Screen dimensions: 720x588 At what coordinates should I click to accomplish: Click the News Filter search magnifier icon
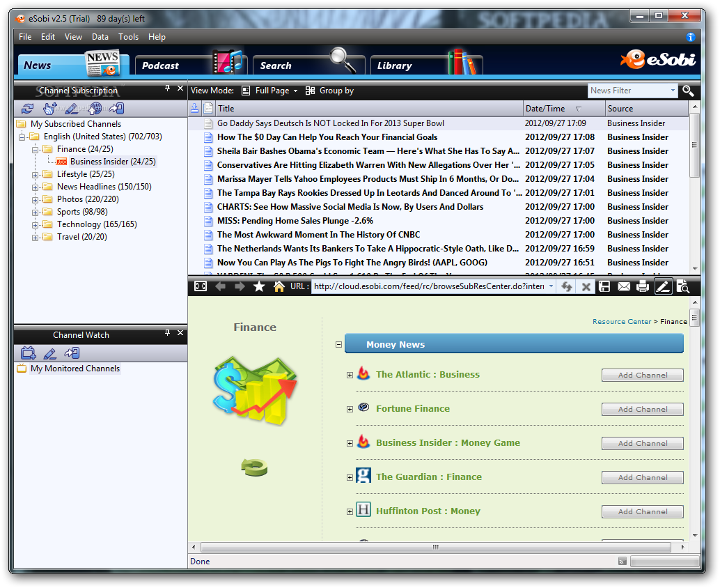coord(688,91)
